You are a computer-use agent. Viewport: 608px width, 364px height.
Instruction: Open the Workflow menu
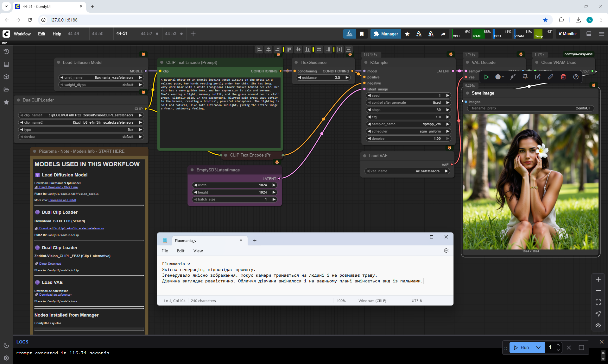pos(22,34)
